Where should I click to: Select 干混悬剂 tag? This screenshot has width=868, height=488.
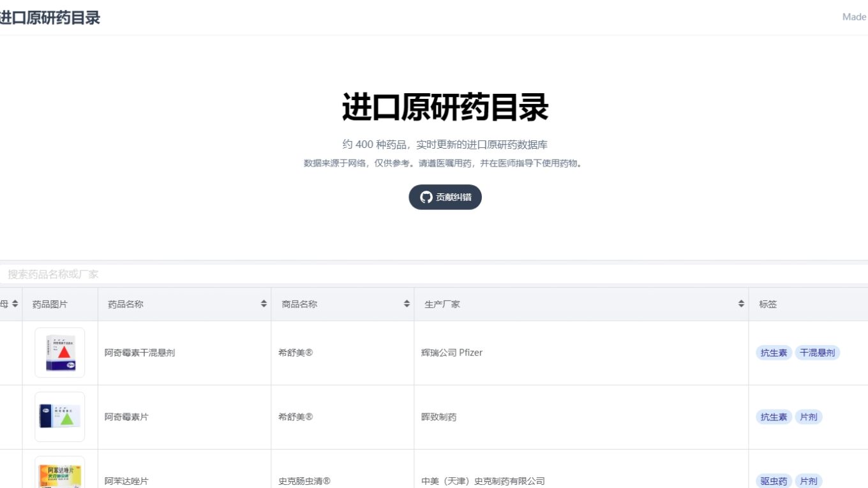point(817,353)
